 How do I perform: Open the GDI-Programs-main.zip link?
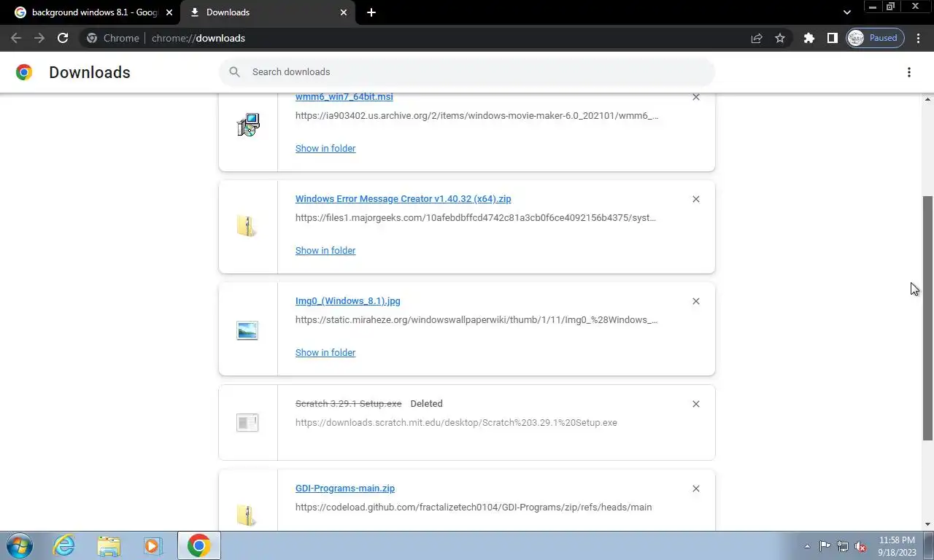[345, 488]
